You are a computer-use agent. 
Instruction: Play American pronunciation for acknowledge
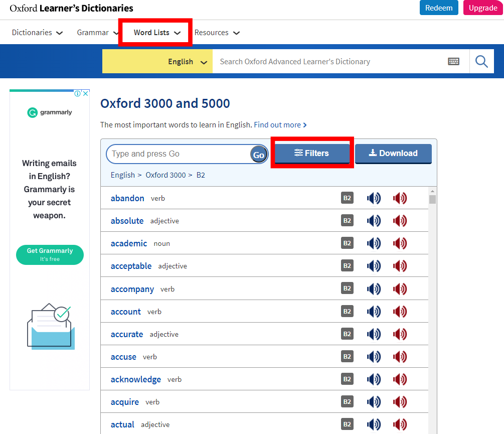400,379
